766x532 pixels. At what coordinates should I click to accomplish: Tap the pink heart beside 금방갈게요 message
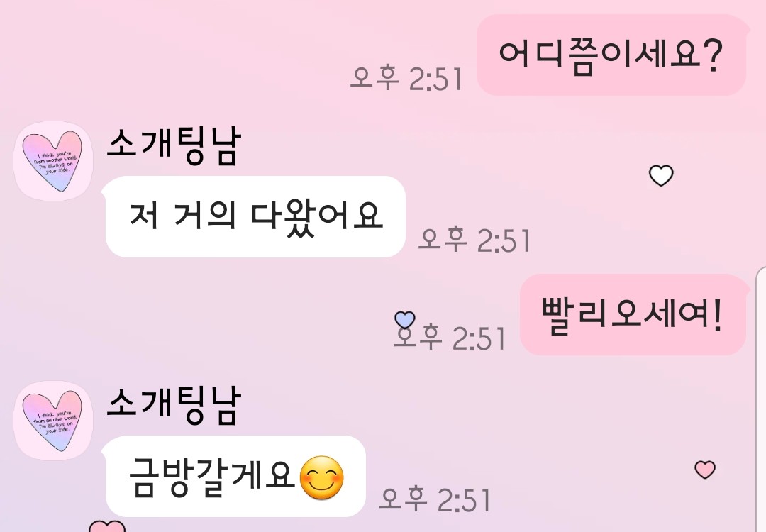coord(705,470)
